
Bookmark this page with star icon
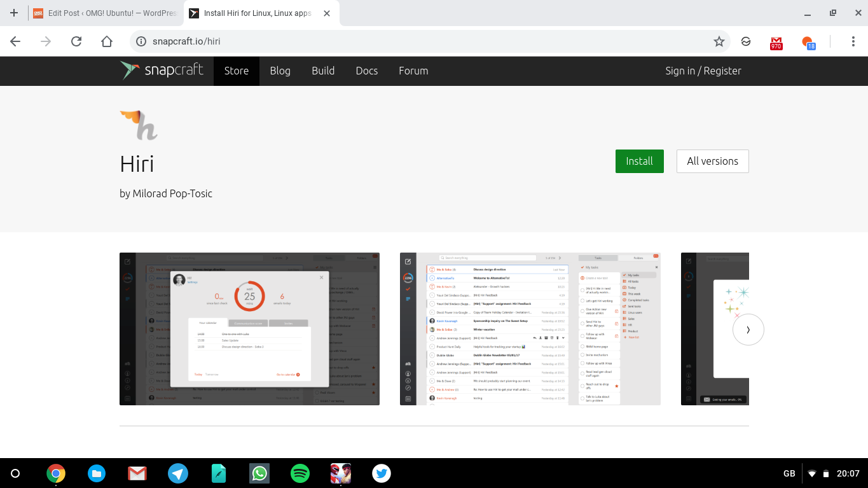pos(719,41)
